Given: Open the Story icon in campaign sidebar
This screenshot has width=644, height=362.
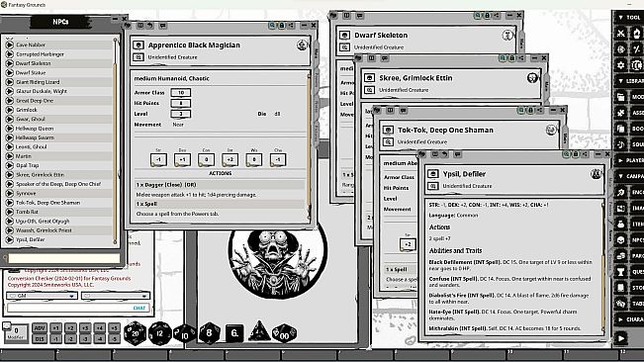Looking at the screenshot, I should click(621, 287).
